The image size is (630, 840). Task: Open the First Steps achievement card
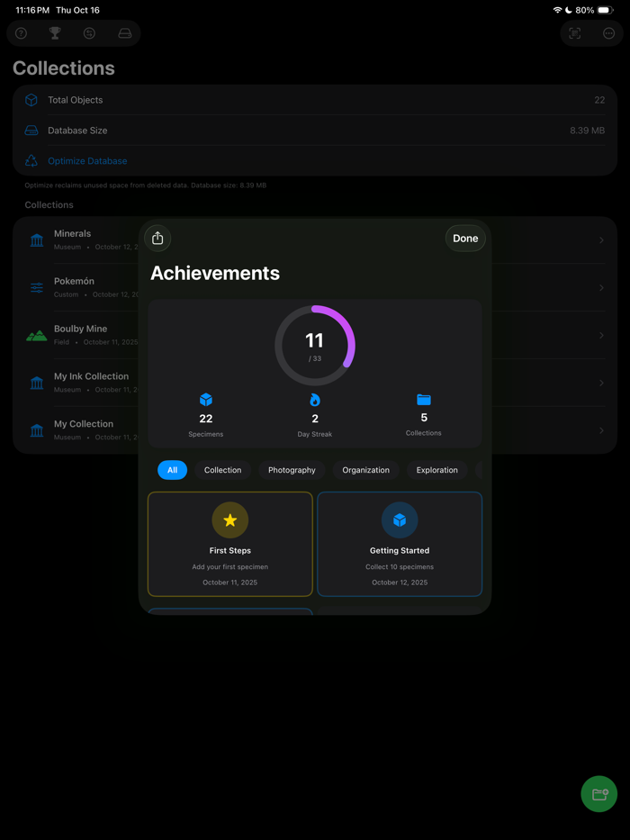tap(230, 544)
